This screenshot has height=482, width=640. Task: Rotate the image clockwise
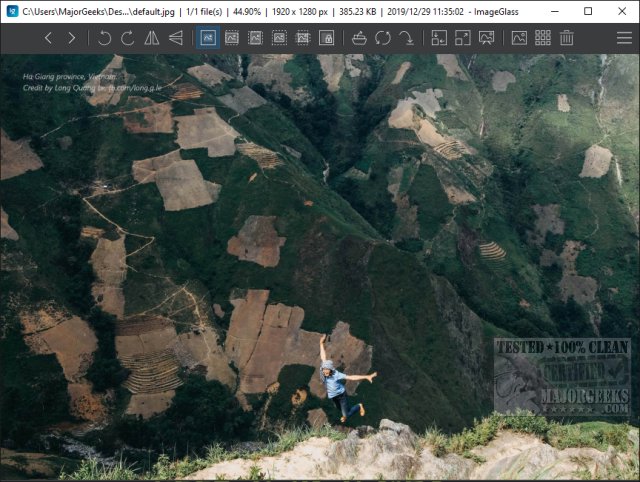point(127,38)
